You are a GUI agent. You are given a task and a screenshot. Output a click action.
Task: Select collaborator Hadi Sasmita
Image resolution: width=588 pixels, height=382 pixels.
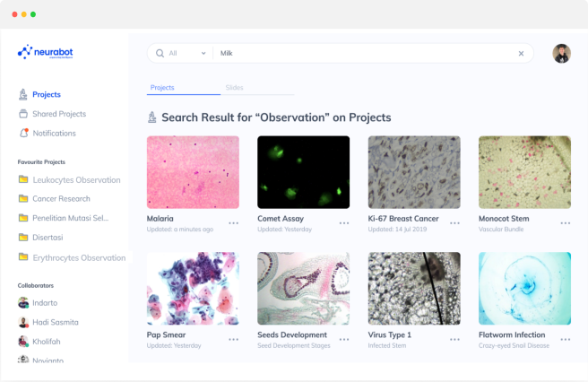point(56,322)
